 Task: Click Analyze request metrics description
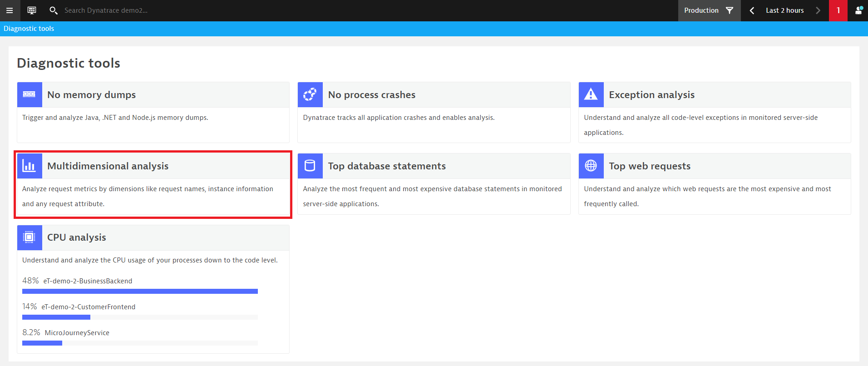[148, 196]
